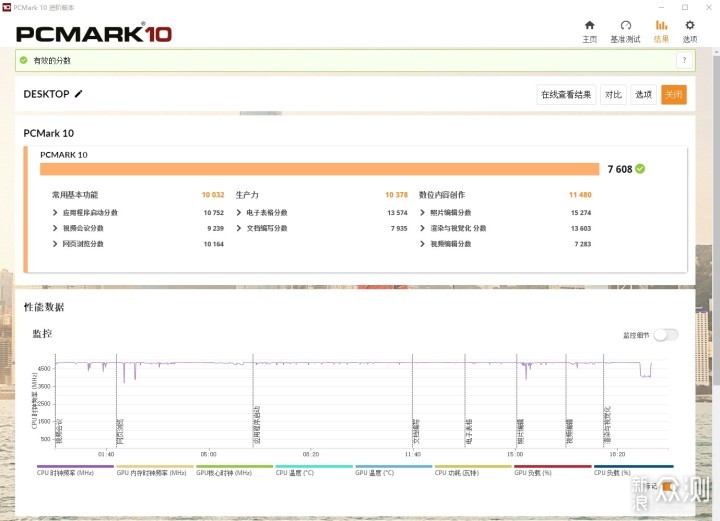Click the overall score 7 608
This screenshot has height=521, width=720.
pyautogui.click(x=620, y=169)
